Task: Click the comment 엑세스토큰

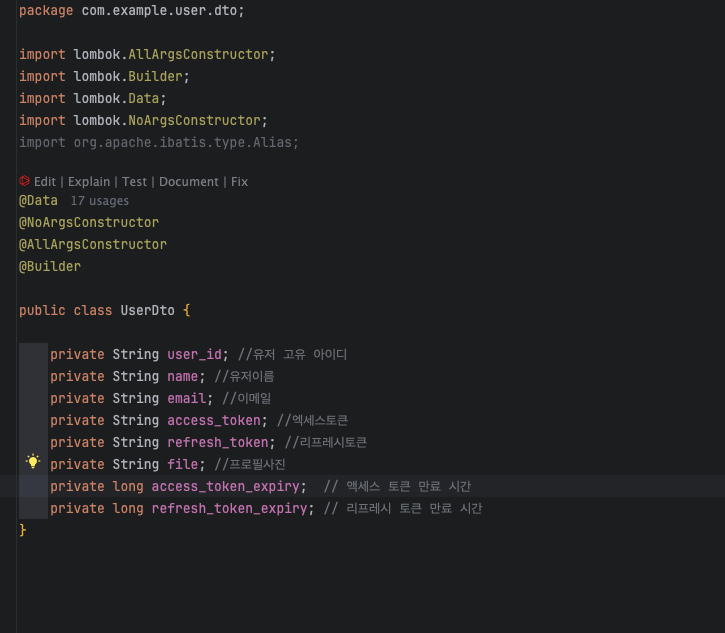Action: coord(312,420)
